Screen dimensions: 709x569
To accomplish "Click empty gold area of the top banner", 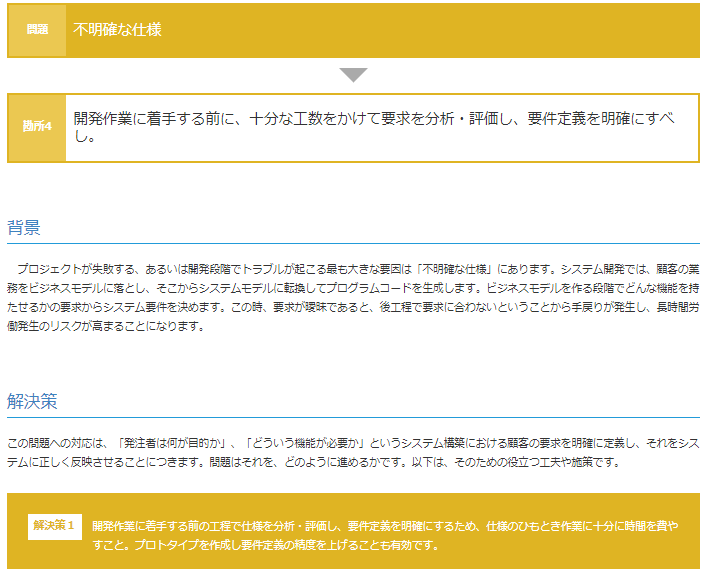I will 450,30.
